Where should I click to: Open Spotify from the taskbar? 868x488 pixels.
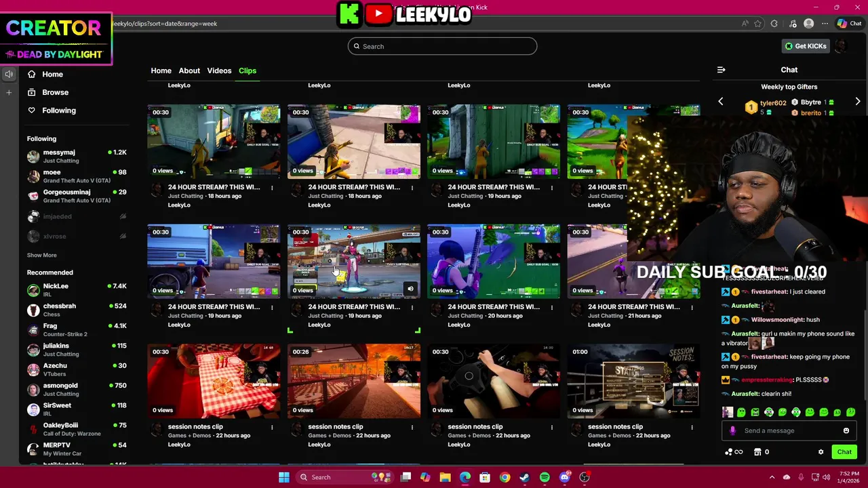545,477
